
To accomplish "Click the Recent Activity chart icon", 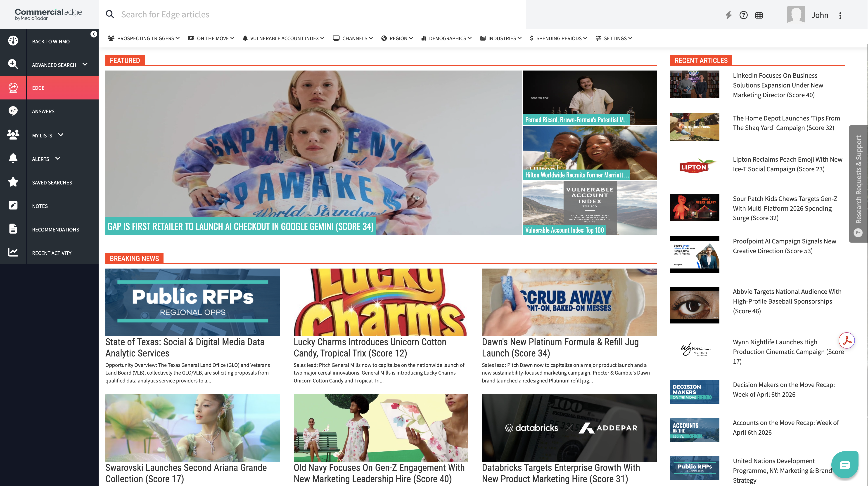I will tap(13, 252).
